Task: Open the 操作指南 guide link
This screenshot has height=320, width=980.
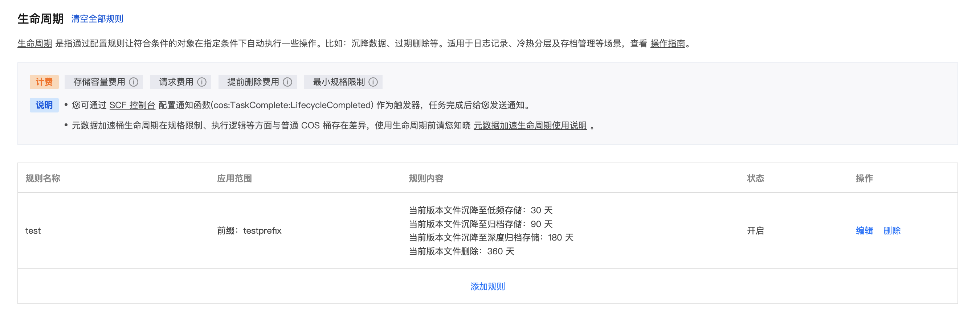Action: 667,44
